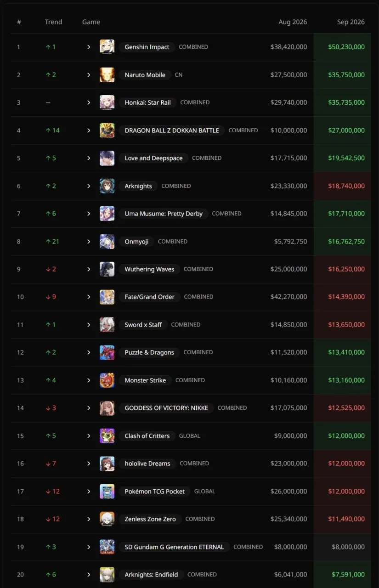Click the Pokémon TCG Pocket game icon
The width and height of the screenshot is (379, 588).
pos(107,492)
